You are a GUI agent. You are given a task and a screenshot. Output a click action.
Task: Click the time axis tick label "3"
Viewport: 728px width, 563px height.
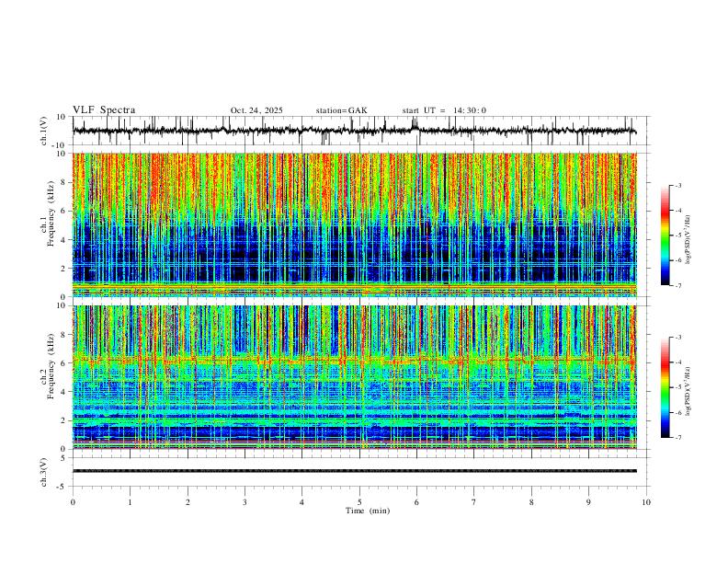245,502
